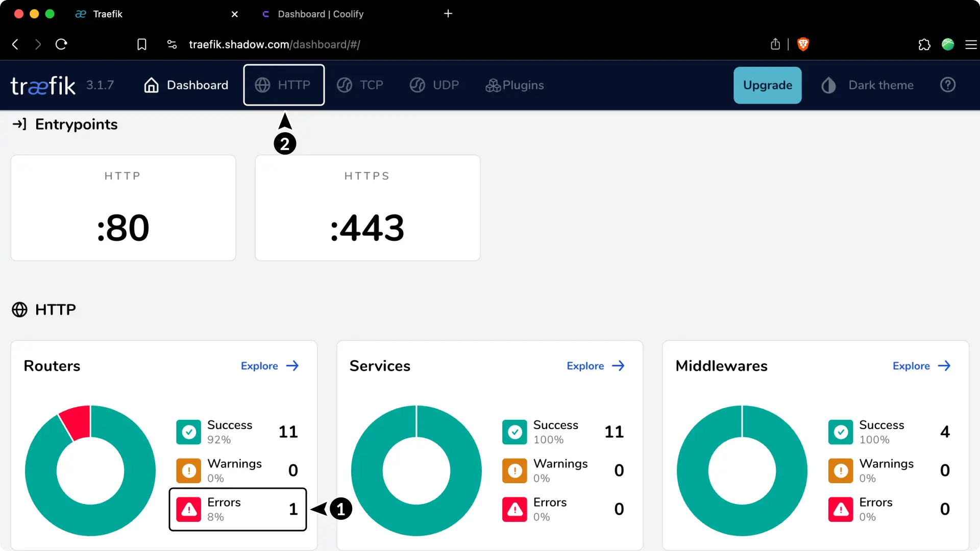
Task: Open a new browser tab
Action: point(448,14)
